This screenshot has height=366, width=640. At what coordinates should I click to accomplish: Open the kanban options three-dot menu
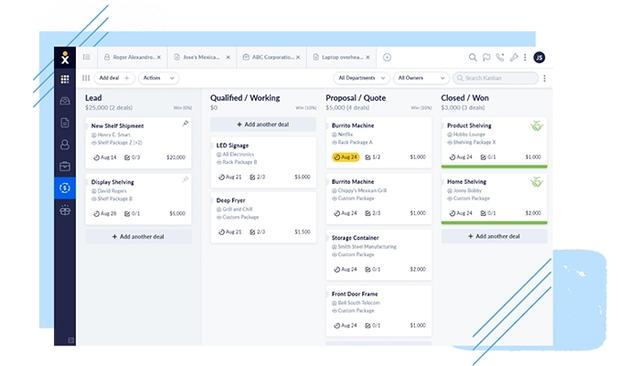(x=544, y=78)
